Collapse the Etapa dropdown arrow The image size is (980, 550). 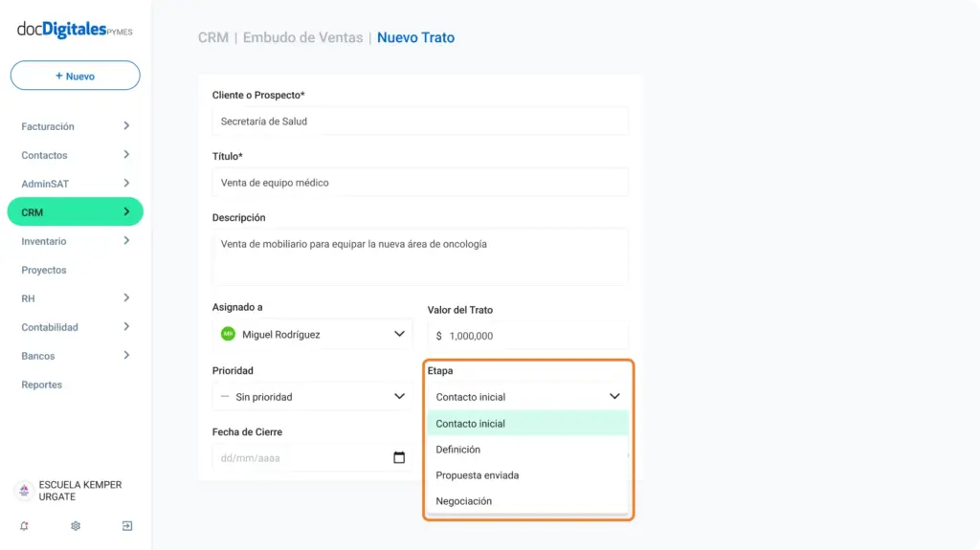coord(614,396)
